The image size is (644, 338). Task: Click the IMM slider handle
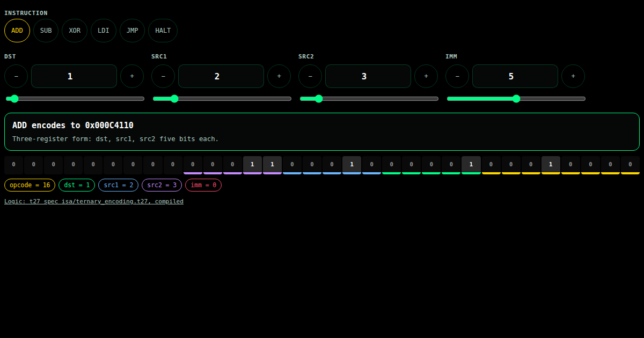[x=516, y=99]
